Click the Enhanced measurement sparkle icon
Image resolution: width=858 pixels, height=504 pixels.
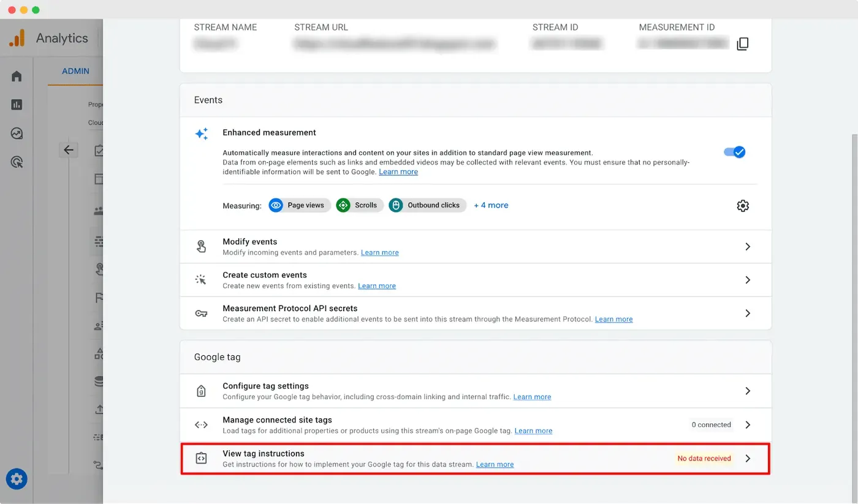pyautogui.click(x=201, y=134)
